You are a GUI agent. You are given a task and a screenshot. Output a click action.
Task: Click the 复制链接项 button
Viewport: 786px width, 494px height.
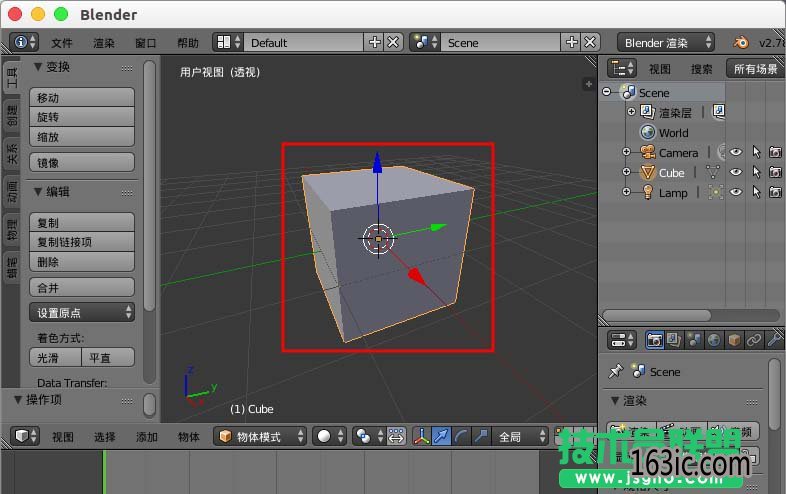(82, 242)
